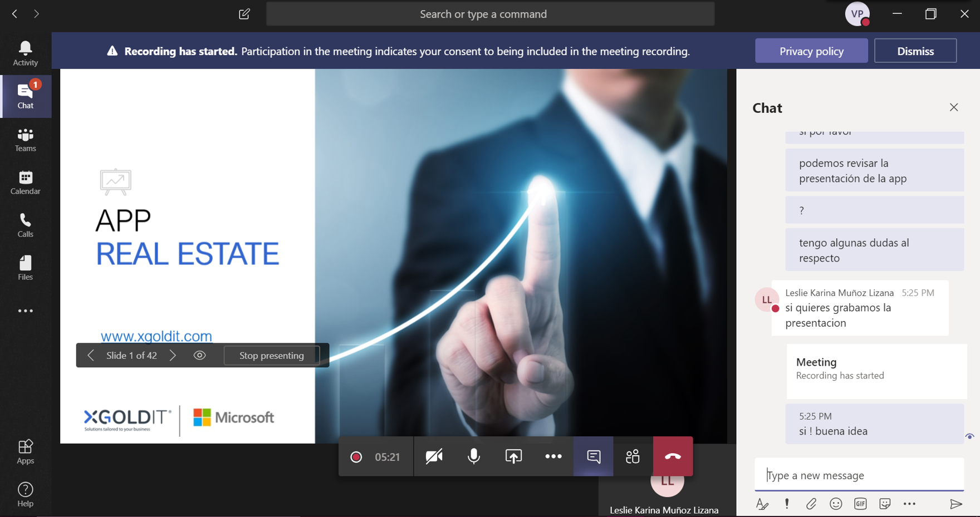Open the text Format options
The image size is (980, 517).
pyautogui.click(x=762, y=504)
